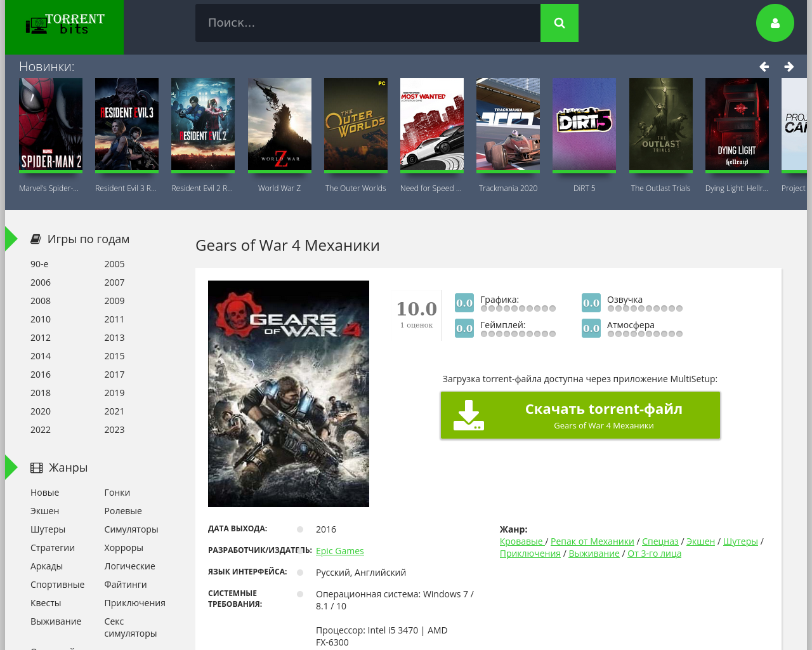Open the Симуляторы genre in sidebar
The width and height of the screenshot is (812, 650).
(131, 529)
